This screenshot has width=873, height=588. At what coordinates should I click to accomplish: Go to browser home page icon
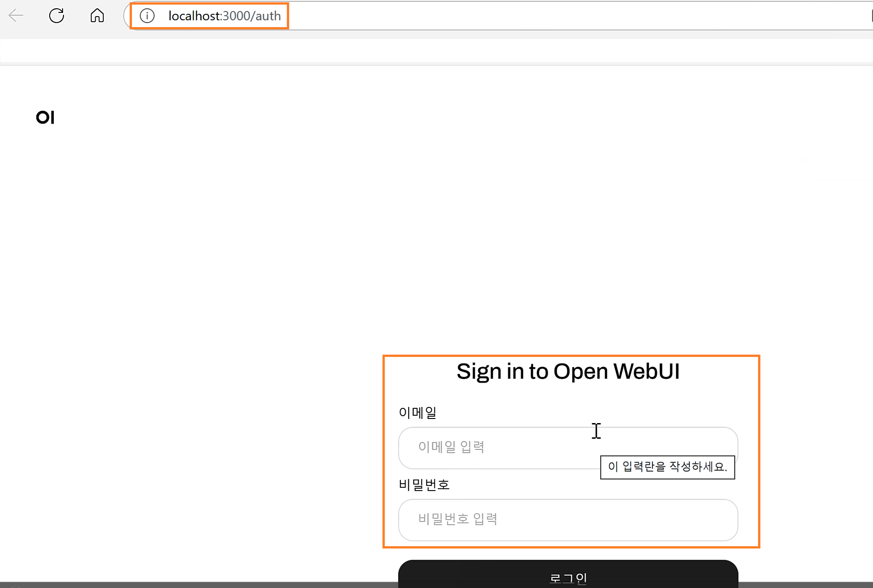97,16
